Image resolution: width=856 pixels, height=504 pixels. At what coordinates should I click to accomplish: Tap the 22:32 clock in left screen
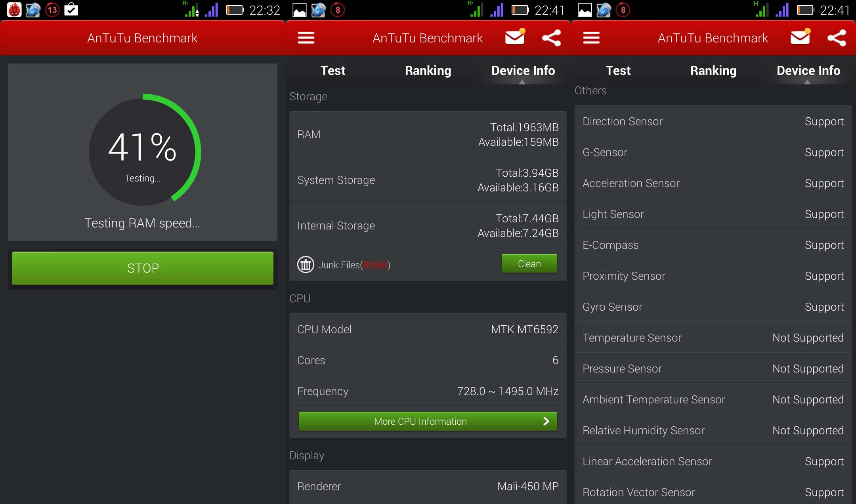pos(265,10)
